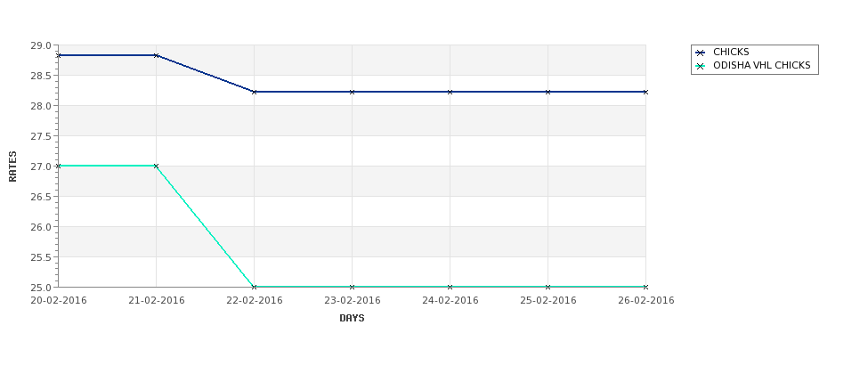Click the cyan ODISHA VHL CHICKS marker
The image size is (868, 382).
coord(701,66)
